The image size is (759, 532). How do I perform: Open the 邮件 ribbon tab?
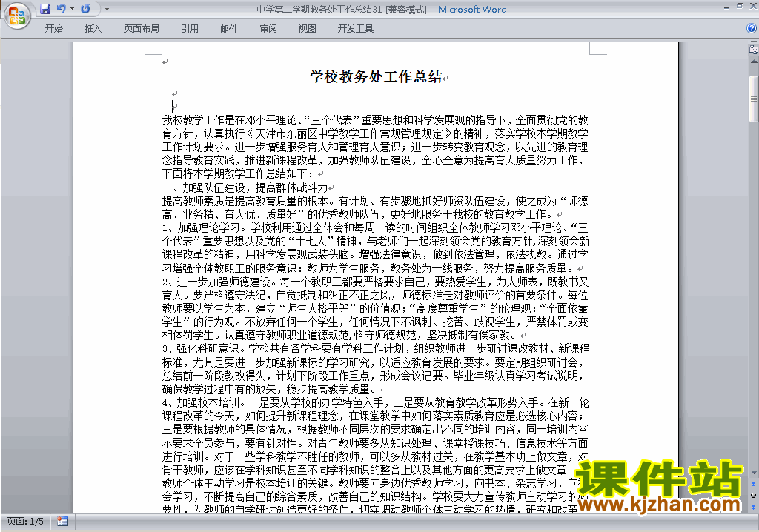[x=229, y=29]
